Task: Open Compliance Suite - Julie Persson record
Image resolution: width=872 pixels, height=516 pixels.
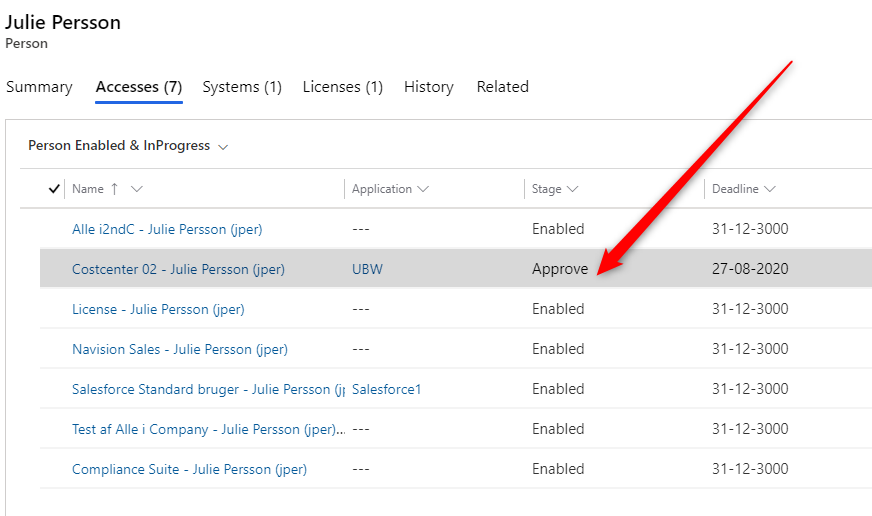Action: [x=189, y=469]
